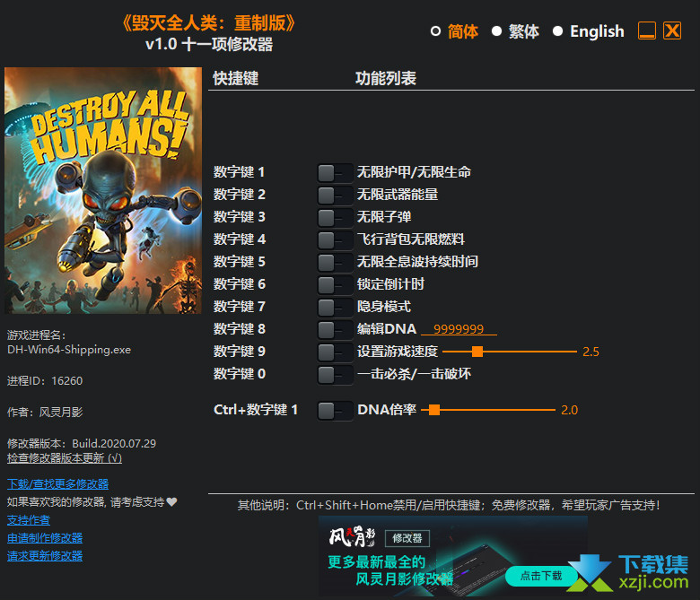Click the heart icon after 请考虑支持

click(172, 502)
